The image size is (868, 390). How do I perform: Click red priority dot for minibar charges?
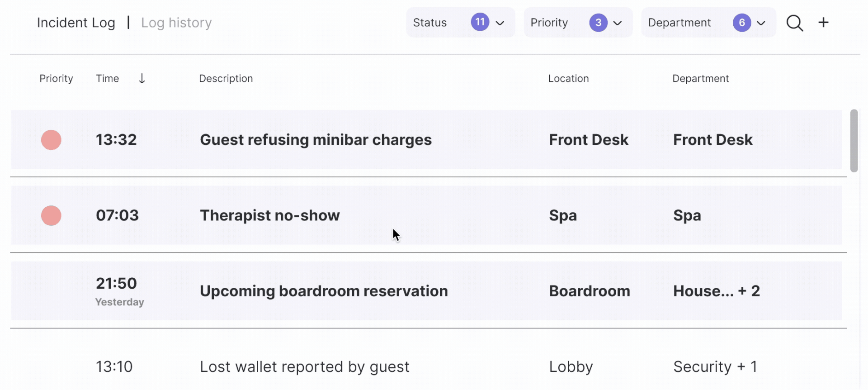tap(51, 140)
